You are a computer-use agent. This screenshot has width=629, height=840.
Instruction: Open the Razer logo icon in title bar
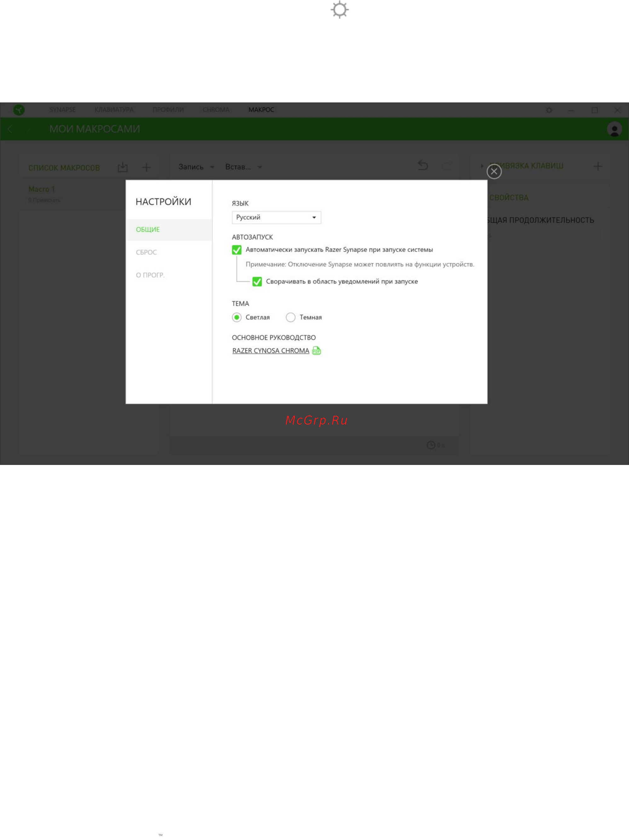[19, 110]
